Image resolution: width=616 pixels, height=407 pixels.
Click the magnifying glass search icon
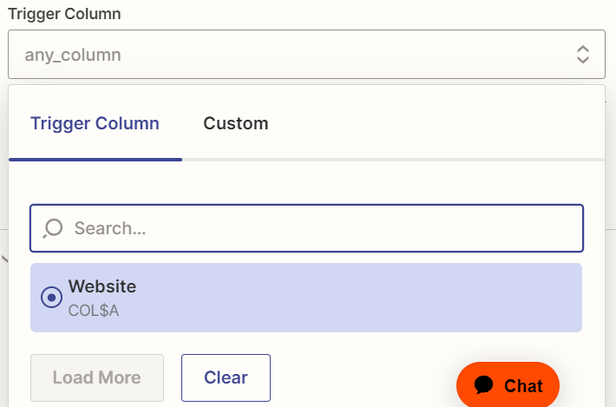click(52, 228)
